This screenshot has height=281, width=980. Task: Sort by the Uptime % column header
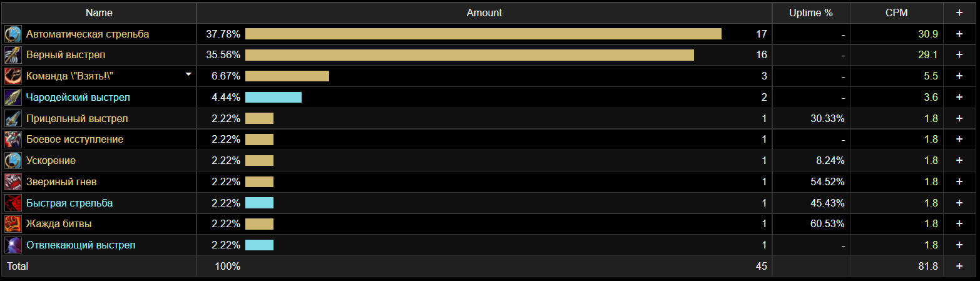810,13
